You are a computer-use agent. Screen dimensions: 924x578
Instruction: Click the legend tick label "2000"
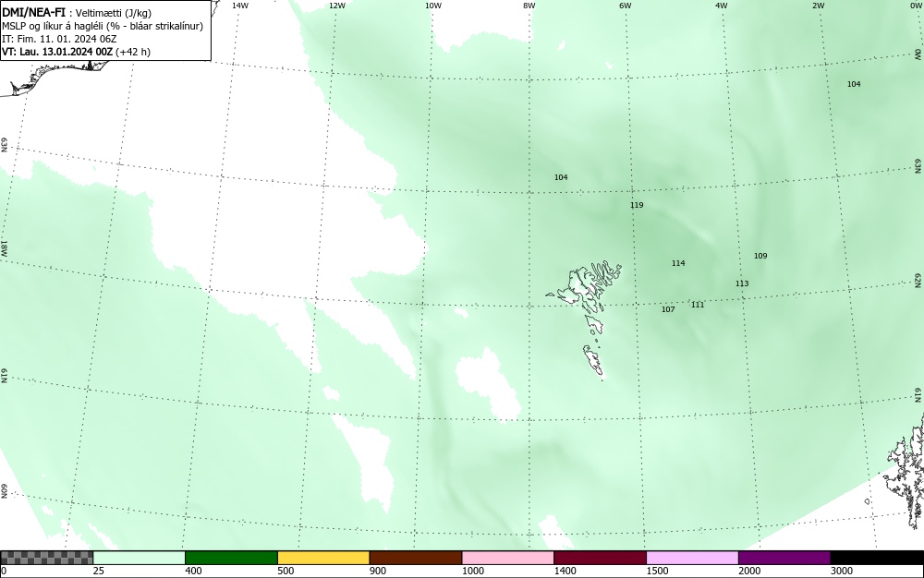749,571
